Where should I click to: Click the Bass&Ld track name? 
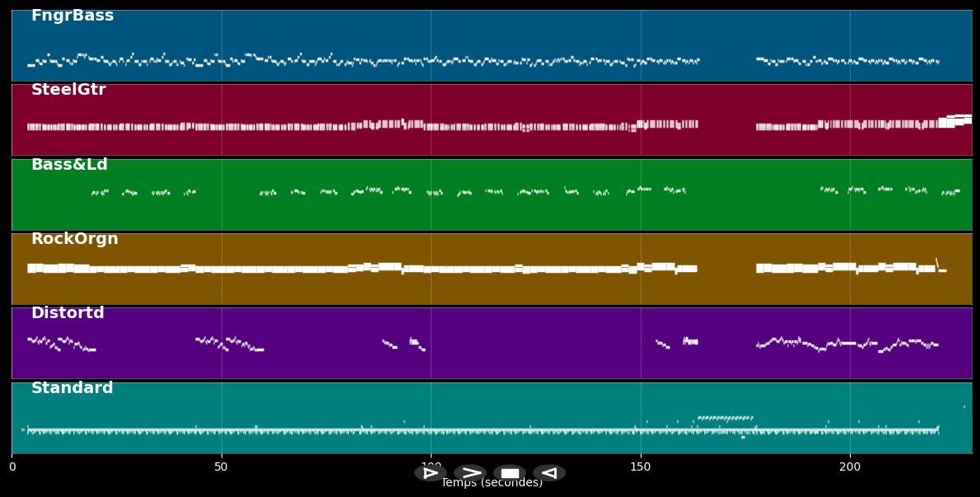tap(69, 165)
